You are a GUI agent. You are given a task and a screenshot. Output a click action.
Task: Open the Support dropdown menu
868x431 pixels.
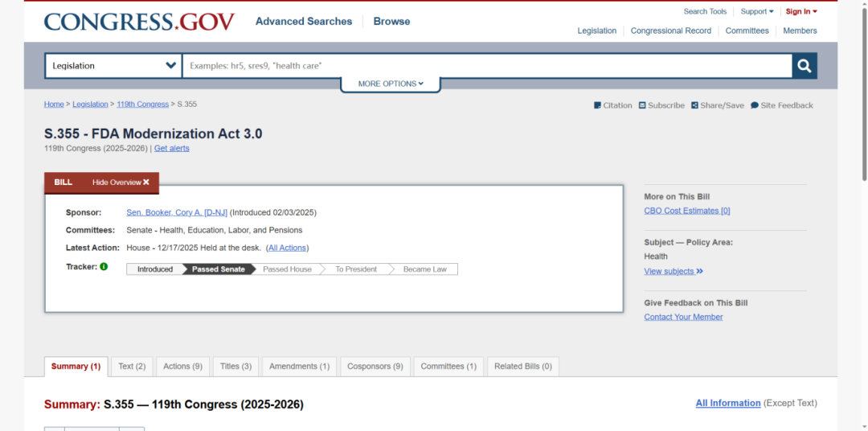pos(756,11)
